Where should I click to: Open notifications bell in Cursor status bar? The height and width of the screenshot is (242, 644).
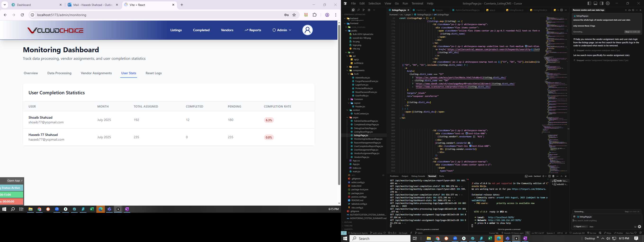[x=640, y=233]
